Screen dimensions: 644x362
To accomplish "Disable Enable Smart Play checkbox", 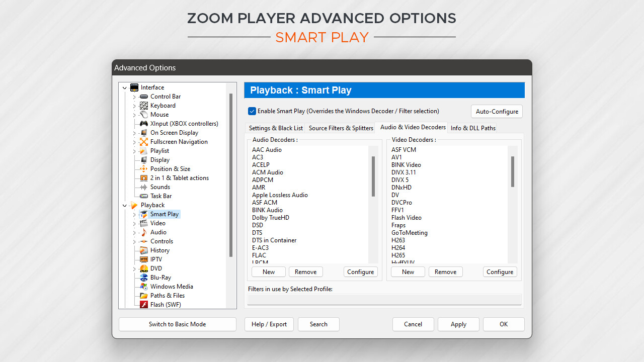I will tap(252, 111).
